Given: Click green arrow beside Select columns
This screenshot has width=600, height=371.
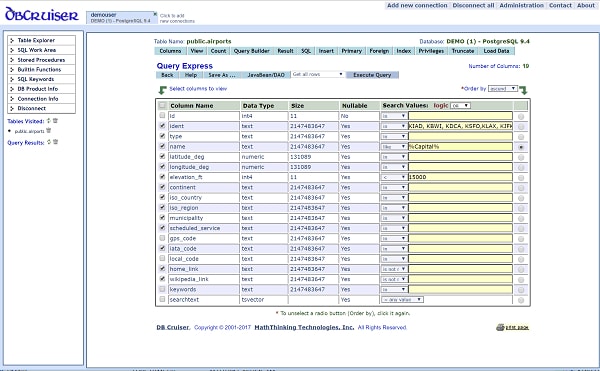Looking at the screenshot, I should tap(163, 90).
